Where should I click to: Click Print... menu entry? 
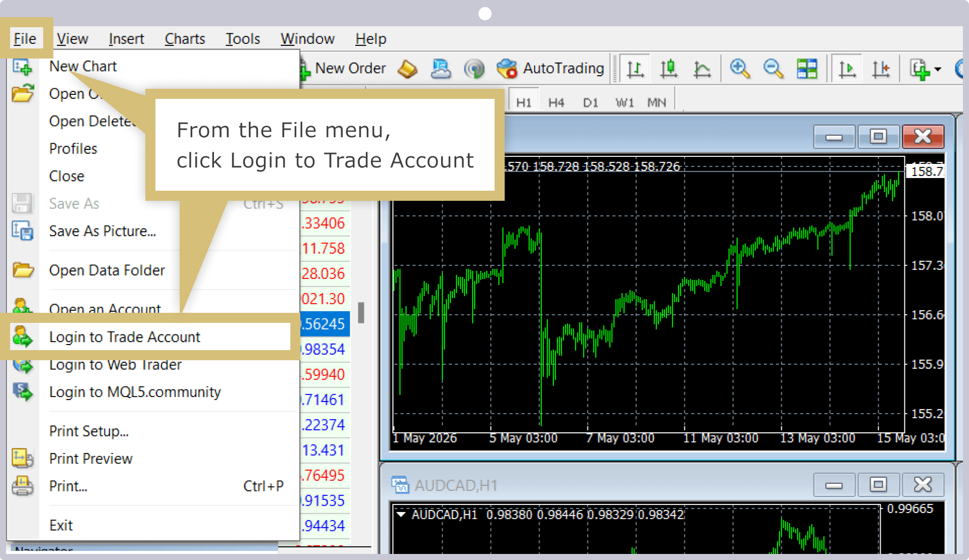point(68,486)
